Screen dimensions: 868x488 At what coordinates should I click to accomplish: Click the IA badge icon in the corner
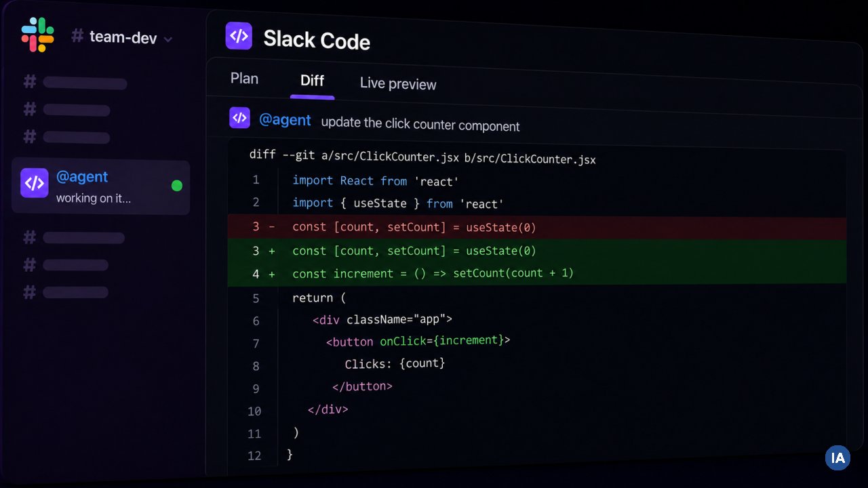pyautogui.click(x=838, y=457)
